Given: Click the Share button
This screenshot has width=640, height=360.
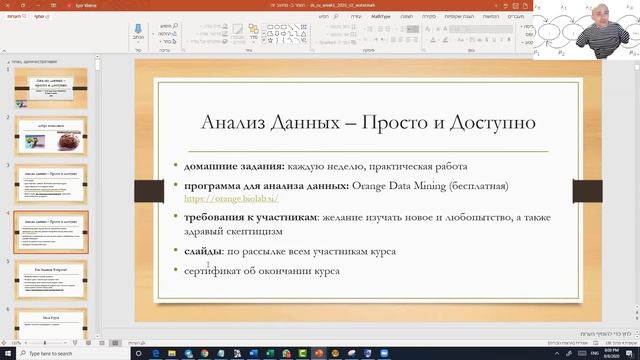Looking at the screenshot, I should pos(41,16).
